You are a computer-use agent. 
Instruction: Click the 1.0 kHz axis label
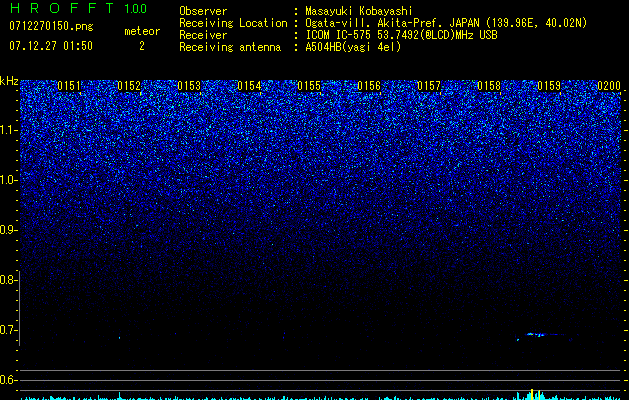(x=8, y=180)
